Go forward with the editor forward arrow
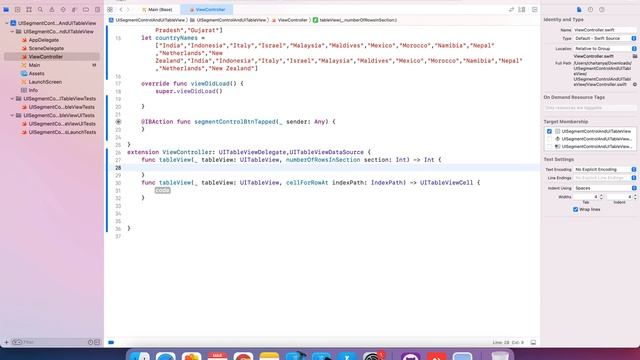 click(128, 9)
